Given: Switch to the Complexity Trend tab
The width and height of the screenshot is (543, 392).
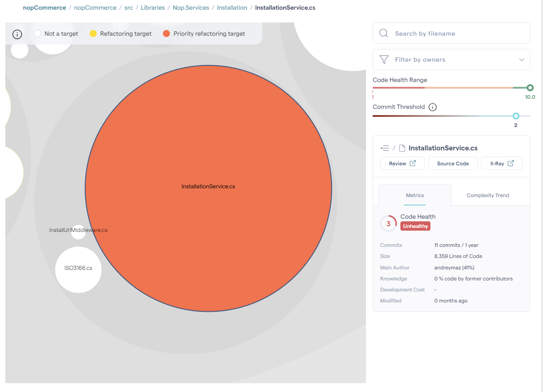Looking at the screenshot, I should (488, 195).
